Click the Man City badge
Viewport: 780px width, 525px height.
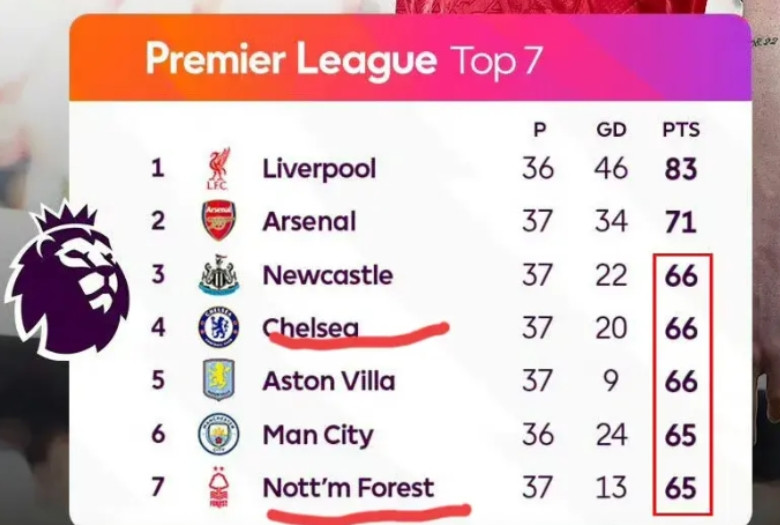point(219,434)
